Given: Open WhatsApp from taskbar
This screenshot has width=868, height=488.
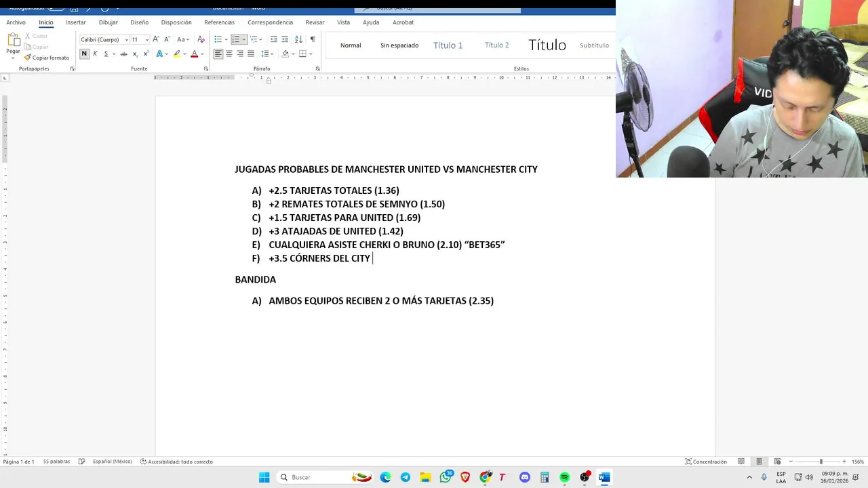Looking at the screenshot, I should tap(446, 477).
